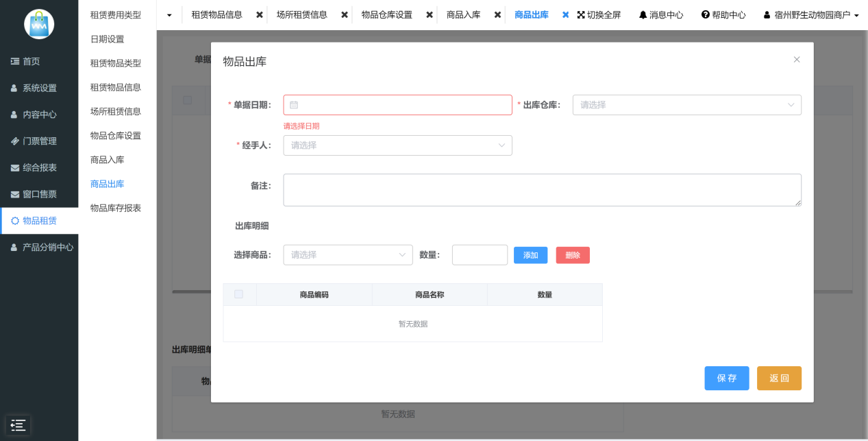Screen dimensions: 868x441
Task: Expand the 选择商品 dropdown
Action: (x=347, y=255)
